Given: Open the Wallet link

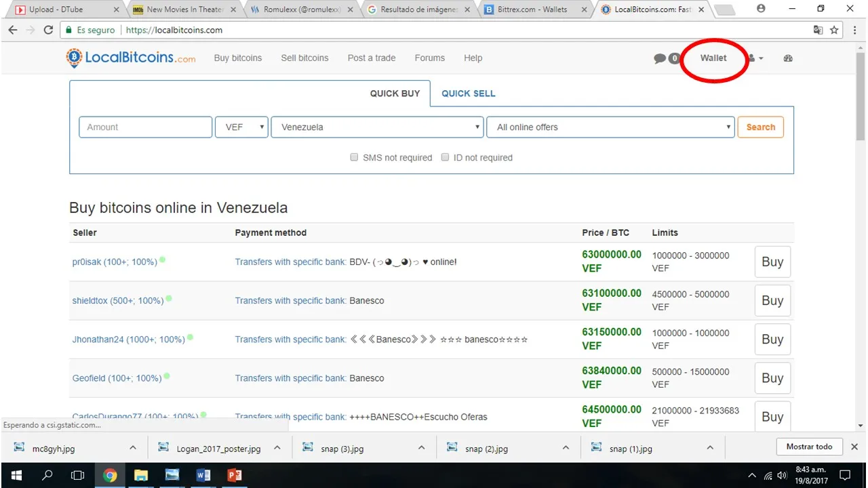Looking at the screenshot, I should pos(713,58).
